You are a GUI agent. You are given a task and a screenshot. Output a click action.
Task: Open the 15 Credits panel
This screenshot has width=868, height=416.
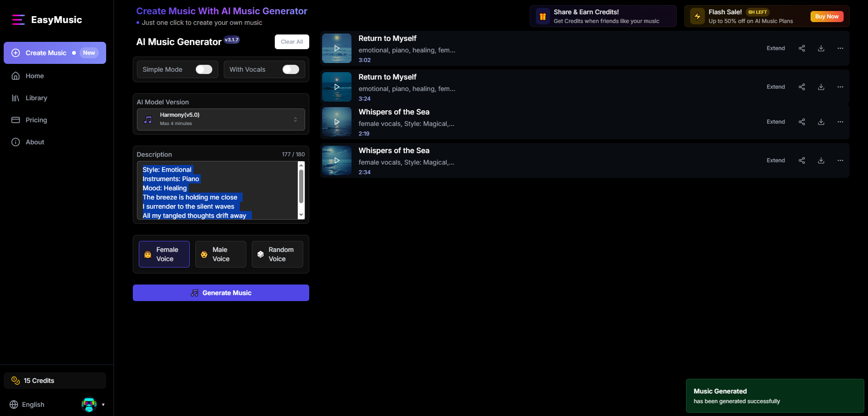pos(55,381)
